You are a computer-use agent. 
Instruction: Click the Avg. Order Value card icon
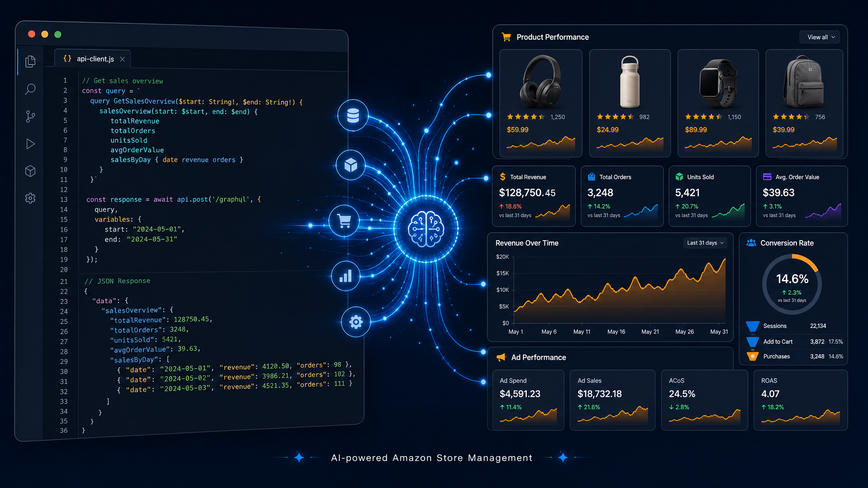[767, 177]
